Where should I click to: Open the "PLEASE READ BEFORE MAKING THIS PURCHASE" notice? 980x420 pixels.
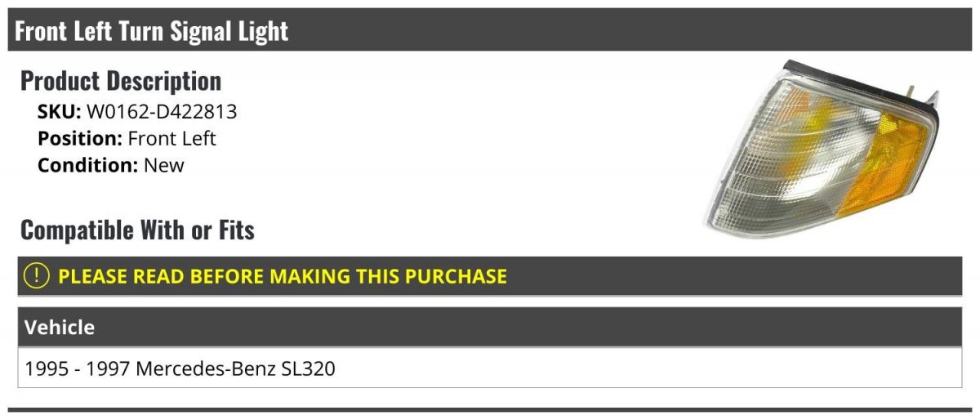click(x=282, y=276)
